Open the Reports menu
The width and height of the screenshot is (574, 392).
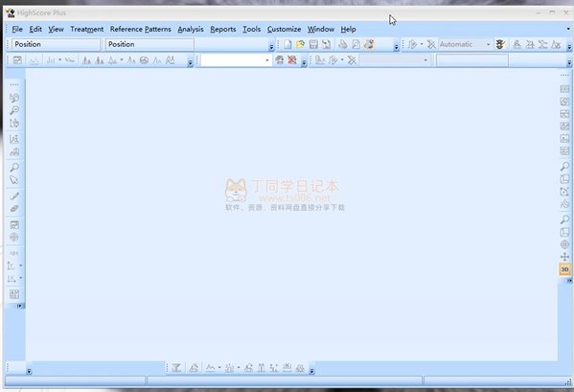(223, 29)
